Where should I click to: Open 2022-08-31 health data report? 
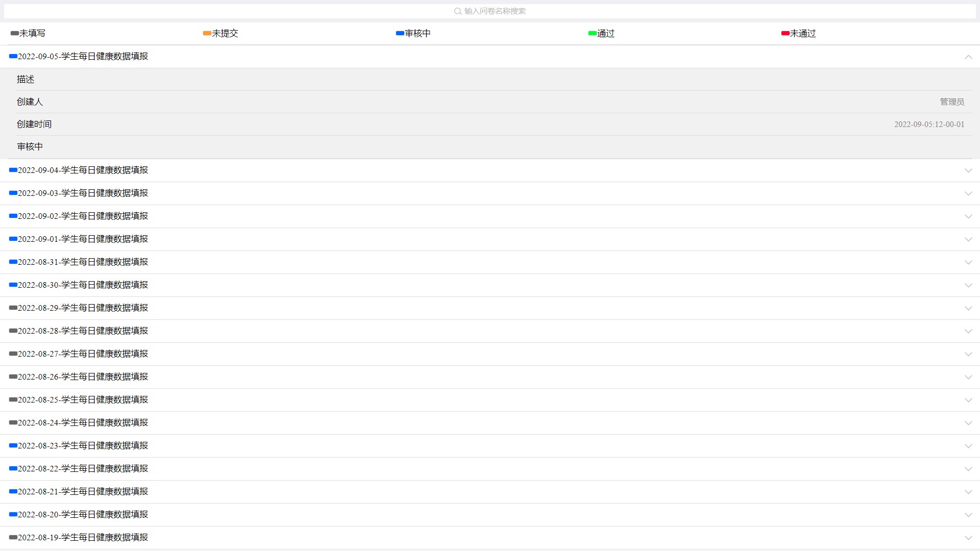click(x=83, y=262)
